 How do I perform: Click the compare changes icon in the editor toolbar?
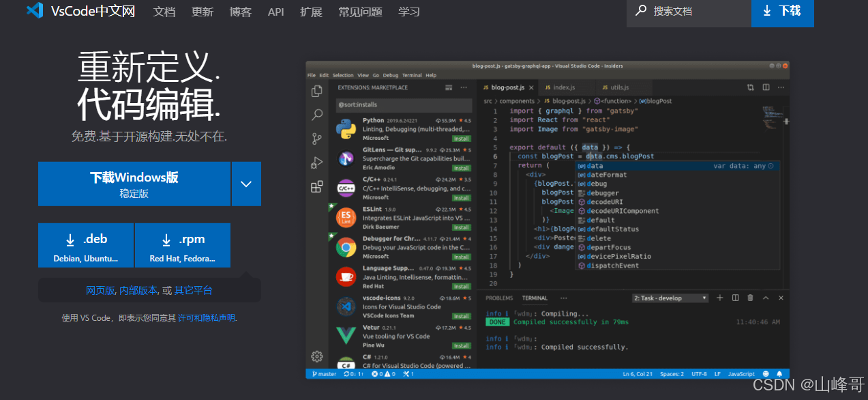coord(751,87)
